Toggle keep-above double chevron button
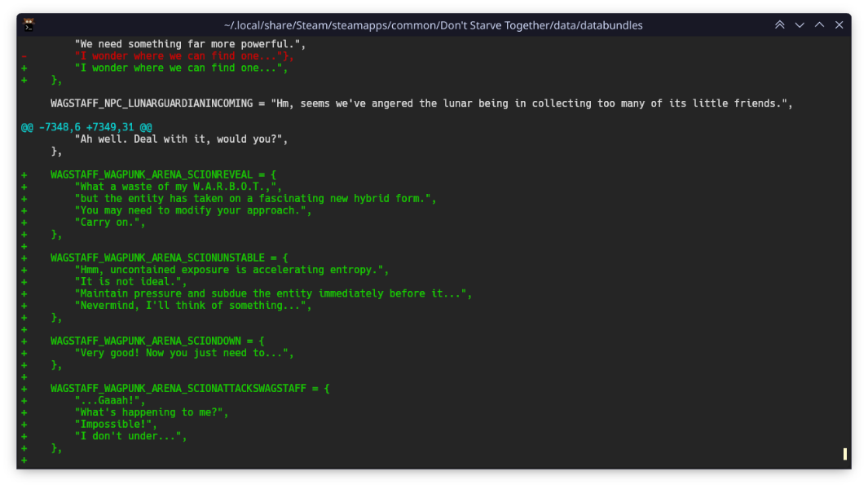The height and width of the screenshot is (489, 868). tap(779, 25)
